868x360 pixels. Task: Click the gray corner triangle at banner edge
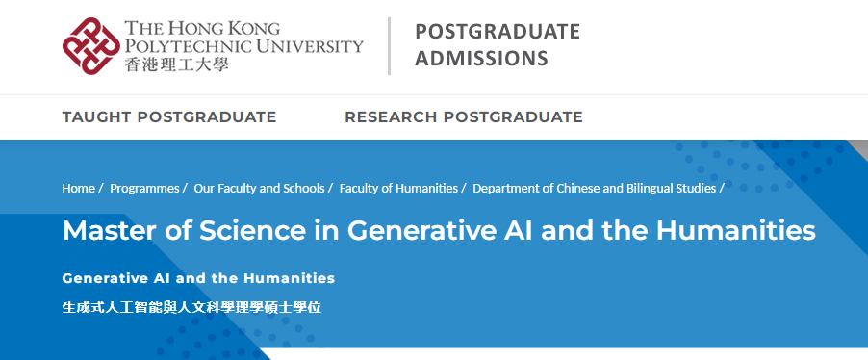coord(859,148)
